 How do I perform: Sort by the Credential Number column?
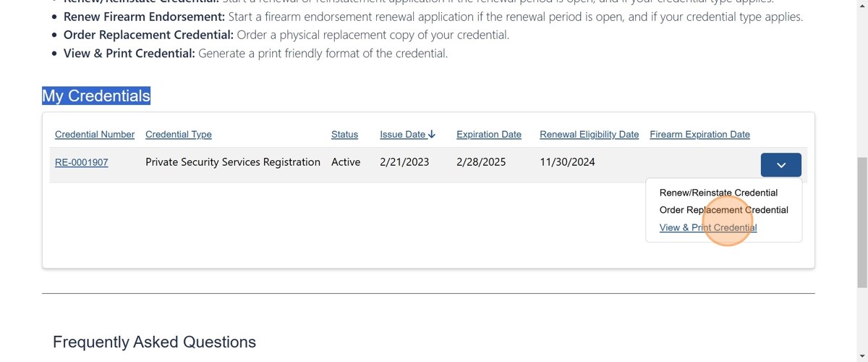[95, 134]
